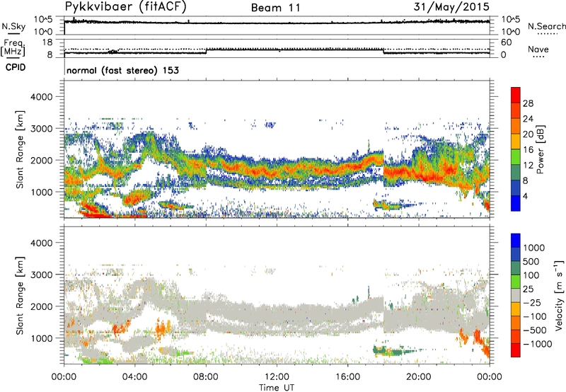The height and width of the screenshot is (392, 566).
Task: Click the 04:00 time tick label
Action: (135, 377)
